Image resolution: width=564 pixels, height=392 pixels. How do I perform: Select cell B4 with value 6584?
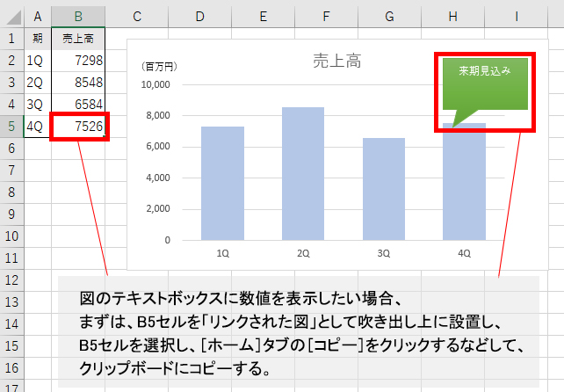click(78, 105)
